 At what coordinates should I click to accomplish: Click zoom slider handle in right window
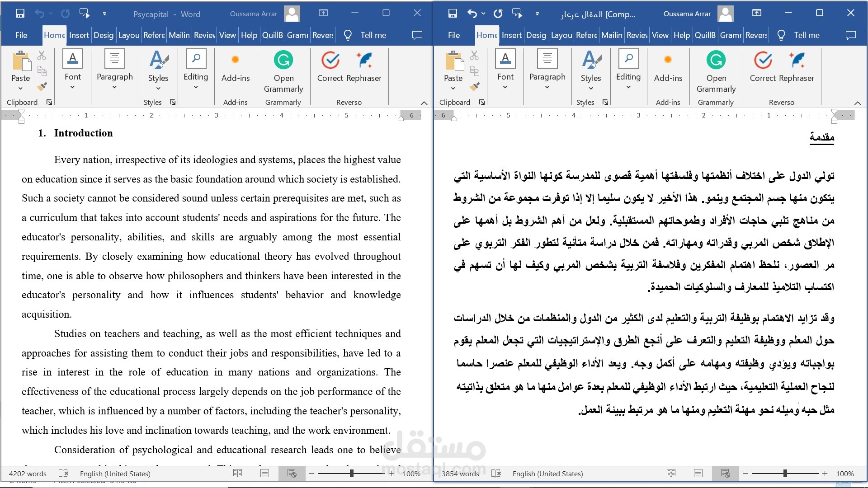(785, 474)
